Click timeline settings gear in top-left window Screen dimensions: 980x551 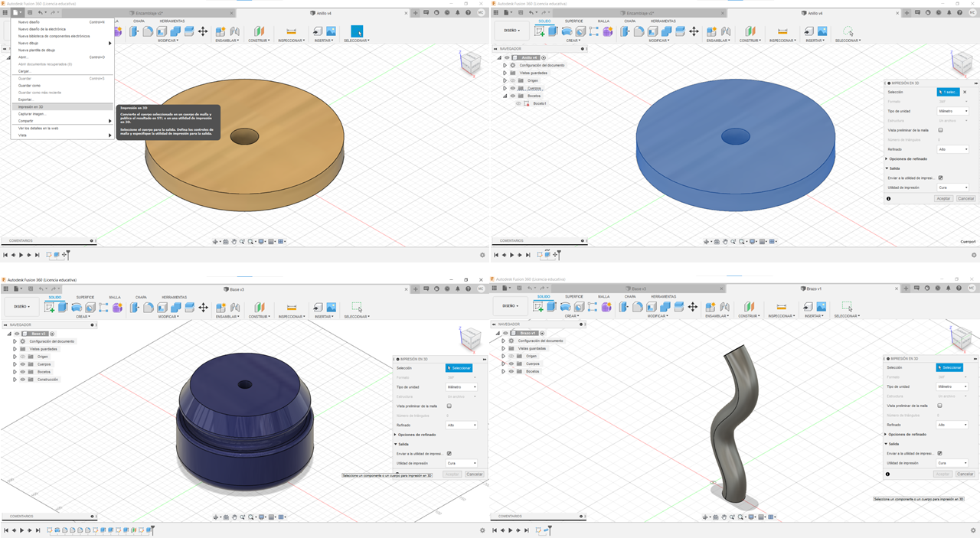[x=482, y=255]
